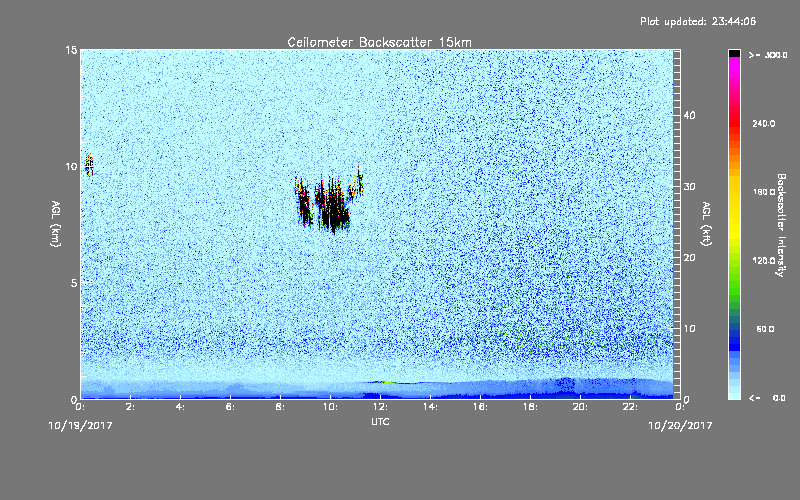This screenshot has width=800, height=500.
Task: Click the 'Backscatter Intensity' colorbar label
Action: click(781, 225)
